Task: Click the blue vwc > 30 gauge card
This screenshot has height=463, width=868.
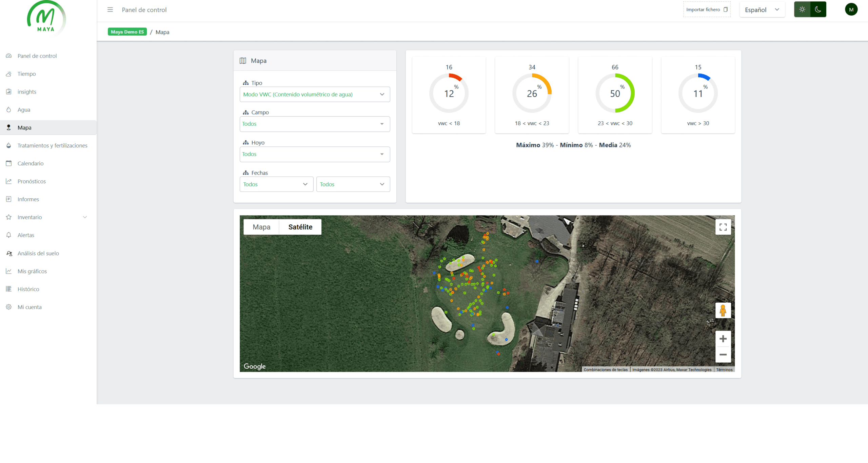Action: (x=698, y=95)
